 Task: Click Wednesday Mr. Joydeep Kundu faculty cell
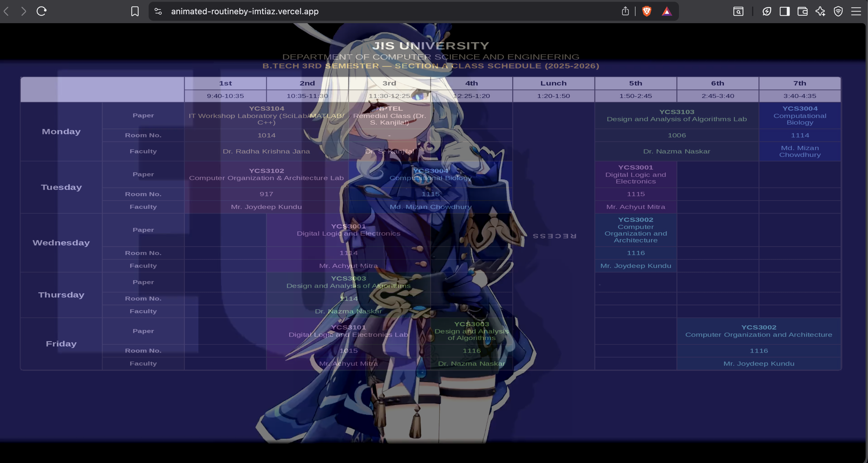point(636,266)
